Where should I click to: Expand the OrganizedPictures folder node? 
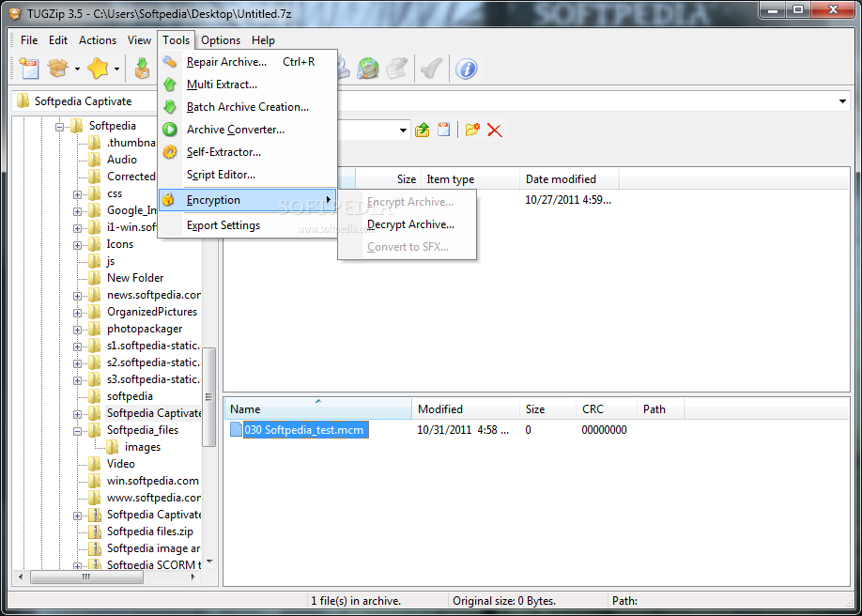77,313
